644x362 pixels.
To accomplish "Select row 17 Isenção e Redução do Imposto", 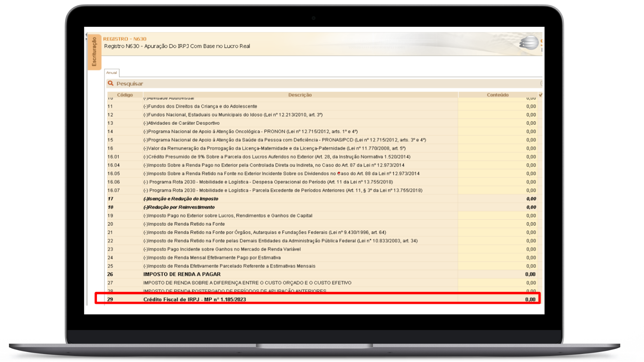I will click(x=180, y=199).
